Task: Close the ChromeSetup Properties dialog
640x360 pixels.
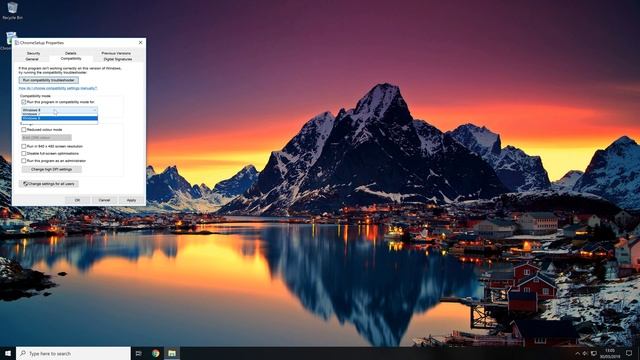Action: 140,42
